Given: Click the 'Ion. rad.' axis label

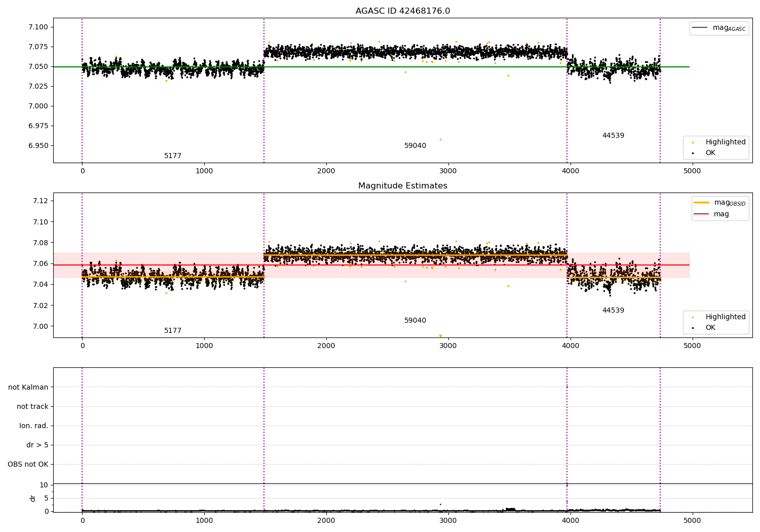Looking at the screenshot, I should pyautogui.click(x=34, y=426).
